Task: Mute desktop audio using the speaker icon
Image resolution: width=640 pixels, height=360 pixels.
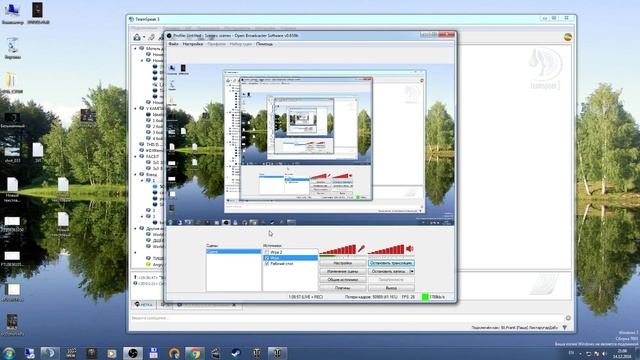Action: pos(410,249)
